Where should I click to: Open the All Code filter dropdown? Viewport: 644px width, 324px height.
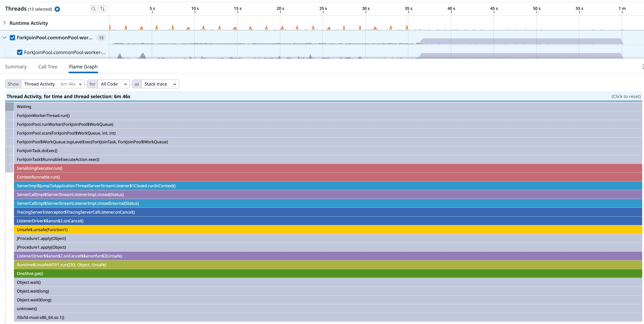point(113,84)
